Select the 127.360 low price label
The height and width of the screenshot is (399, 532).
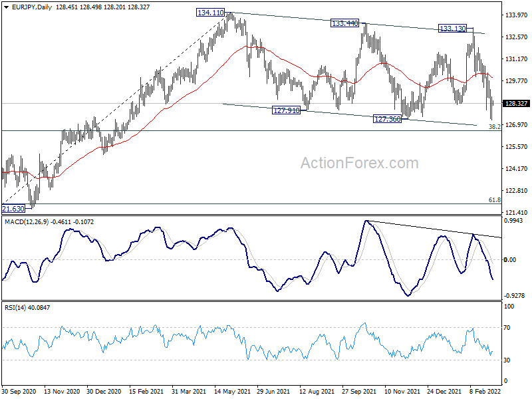(387, 119)
